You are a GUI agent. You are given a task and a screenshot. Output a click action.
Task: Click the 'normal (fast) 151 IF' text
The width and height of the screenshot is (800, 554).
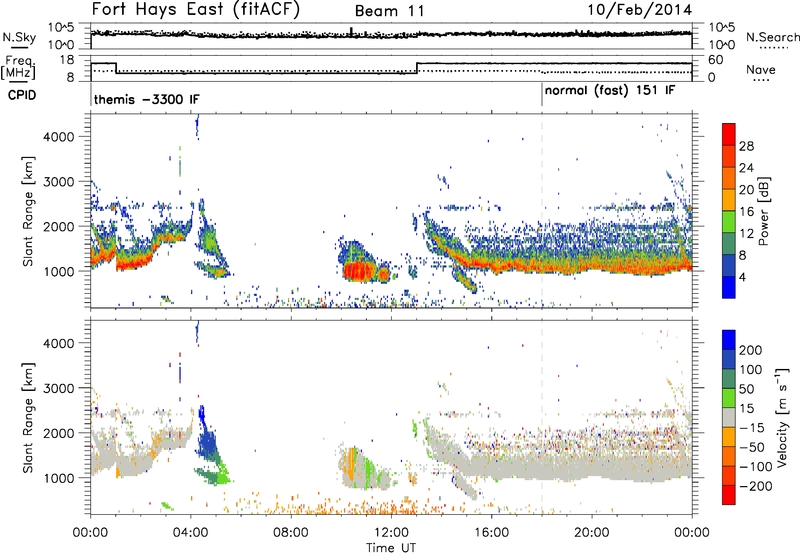point(610,91)
